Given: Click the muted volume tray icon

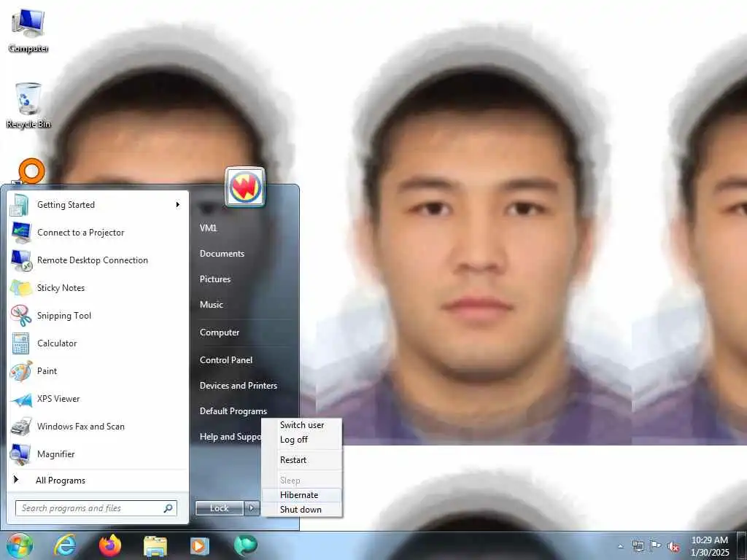Looking at the screenshot, I should click(673, 547).
